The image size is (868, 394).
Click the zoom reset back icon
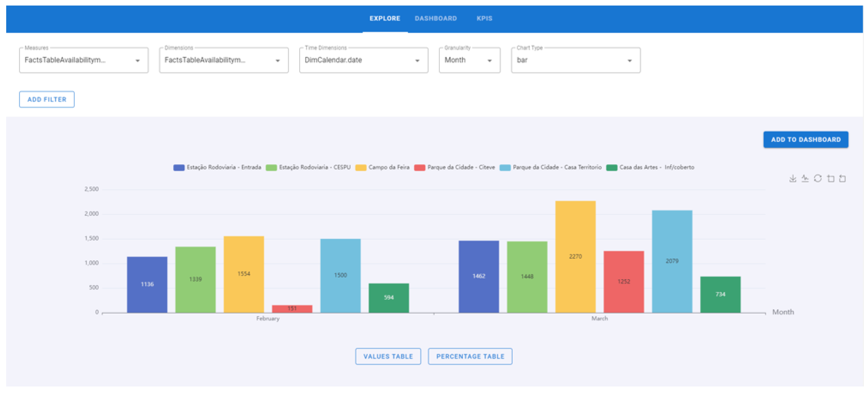tap(842, 178)
